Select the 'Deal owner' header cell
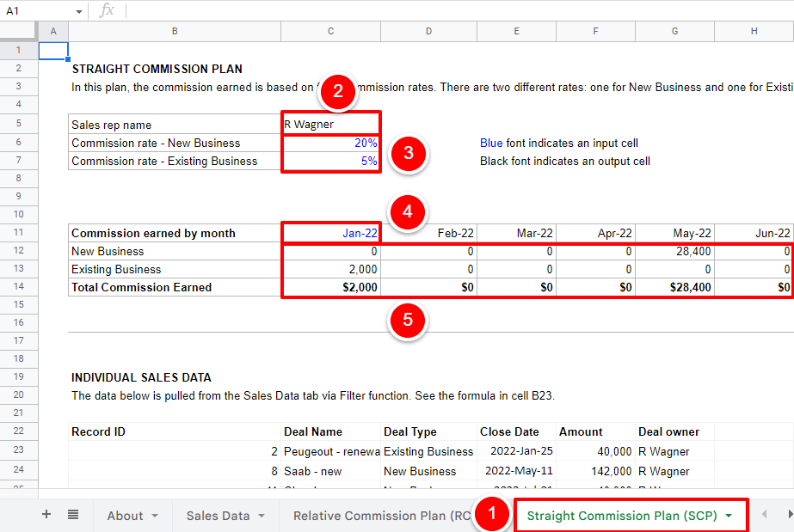Screen dimensions: 794x532 [674, 431]
